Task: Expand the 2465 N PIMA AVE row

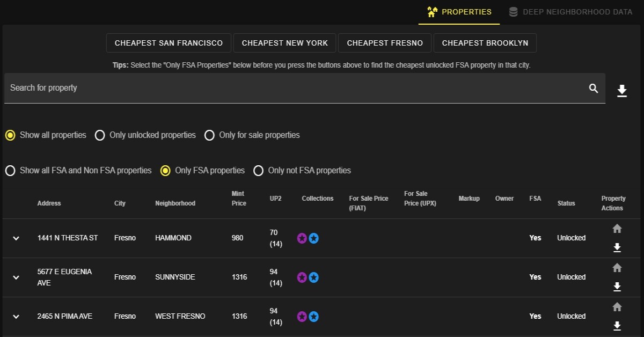Action: [x=16, y=317]
